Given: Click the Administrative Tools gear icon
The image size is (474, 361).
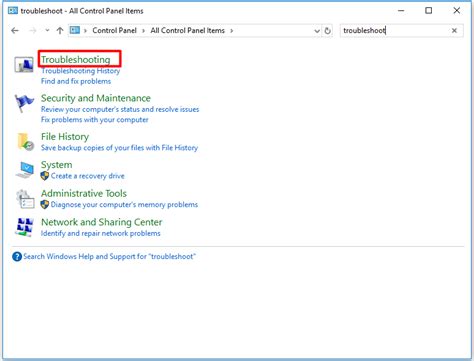Looking at the screenshot, I should 25,199.
